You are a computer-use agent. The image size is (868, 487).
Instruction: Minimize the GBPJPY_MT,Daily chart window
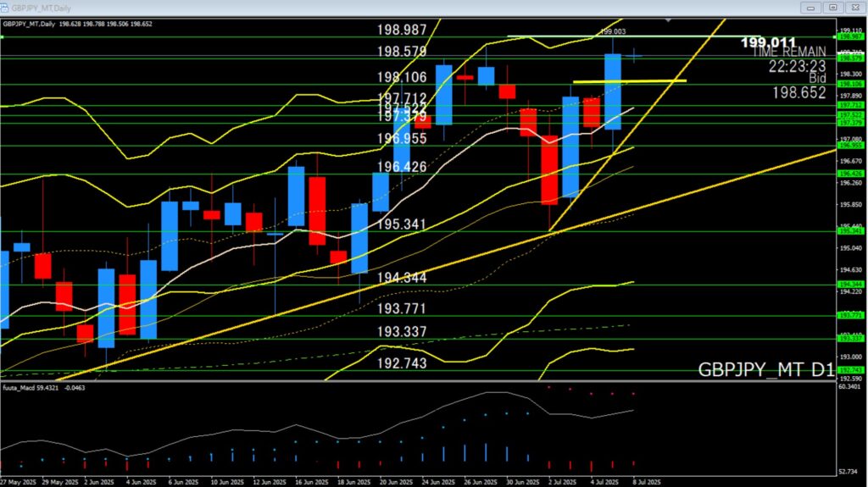tap(811, 8)
